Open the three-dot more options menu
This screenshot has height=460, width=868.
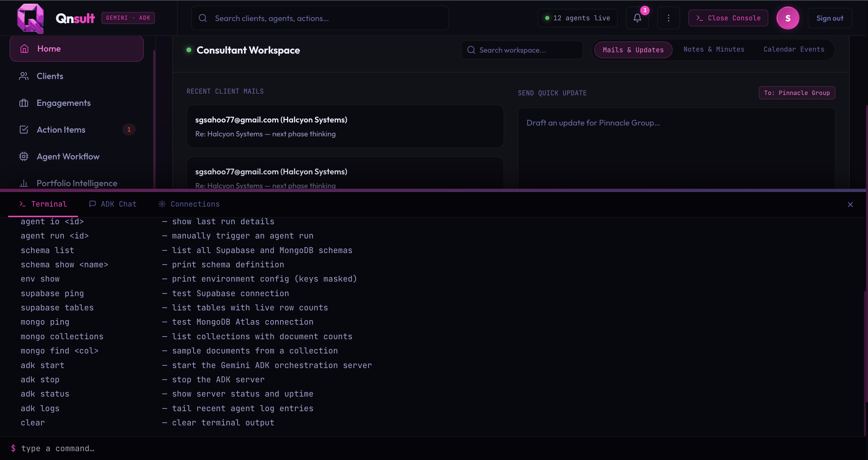click(669, 18)
